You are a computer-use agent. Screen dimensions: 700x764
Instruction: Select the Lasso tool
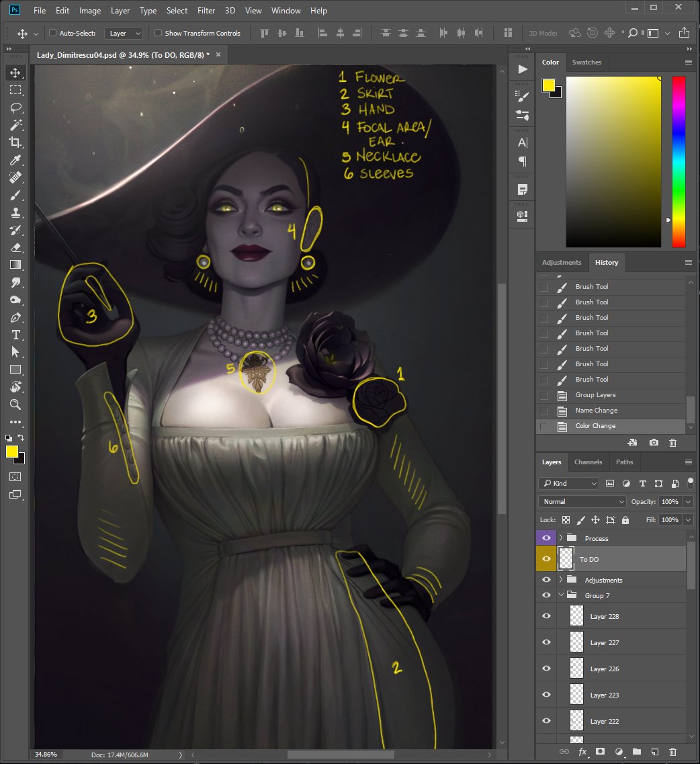click(x=15, y=108)
